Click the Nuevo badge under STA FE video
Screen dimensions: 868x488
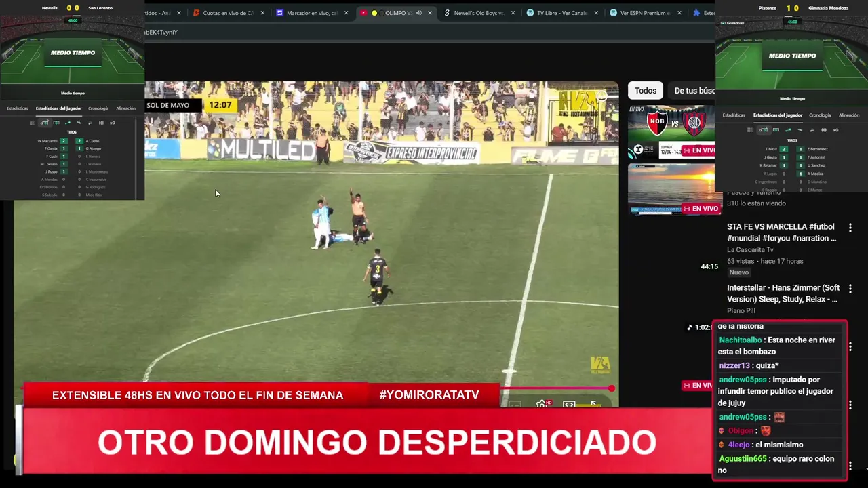tap(738, 272)
